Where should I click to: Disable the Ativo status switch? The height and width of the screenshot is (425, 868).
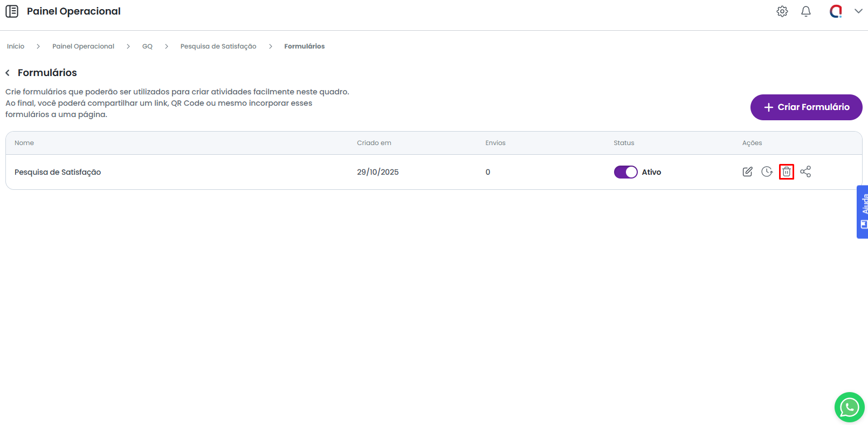625,172
